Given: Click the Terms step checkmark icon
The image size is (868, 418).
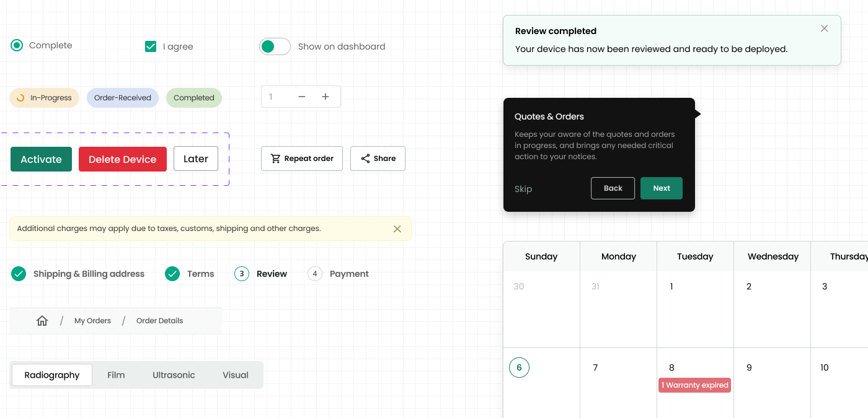Looking at the screenshot, I should [172, 274].
